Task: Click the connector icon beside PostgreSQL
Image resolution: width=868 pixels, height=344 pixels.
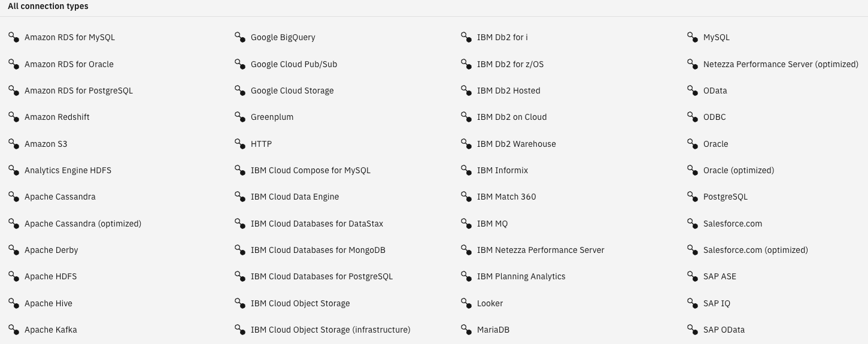Action: [x=693, y=197]
